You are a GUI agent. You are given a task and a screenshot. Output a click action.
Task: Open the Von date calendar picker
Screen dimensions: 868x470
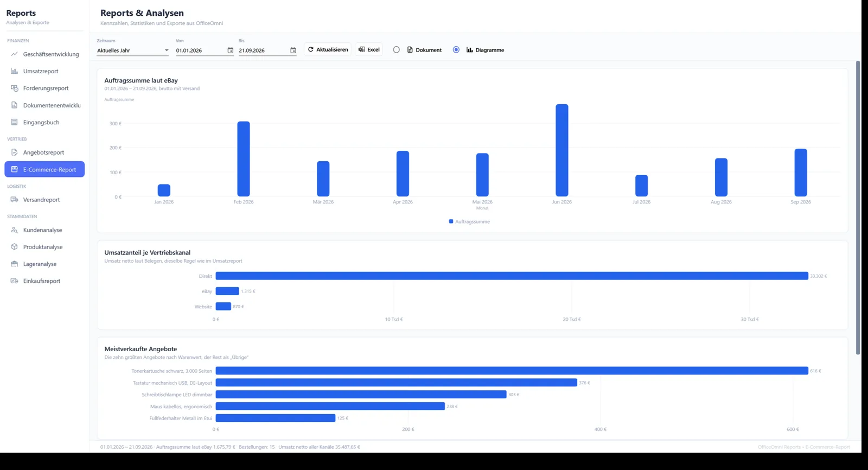(230, 50)
